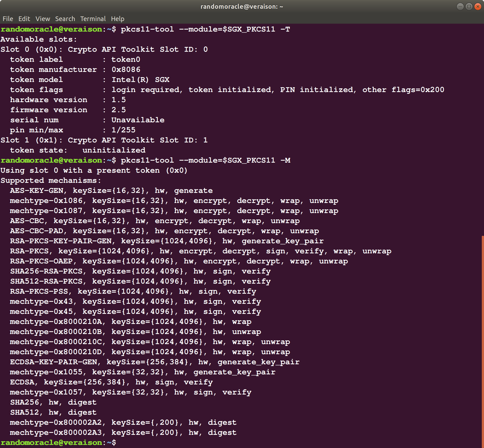Click the token label value token0

[126, 59]
